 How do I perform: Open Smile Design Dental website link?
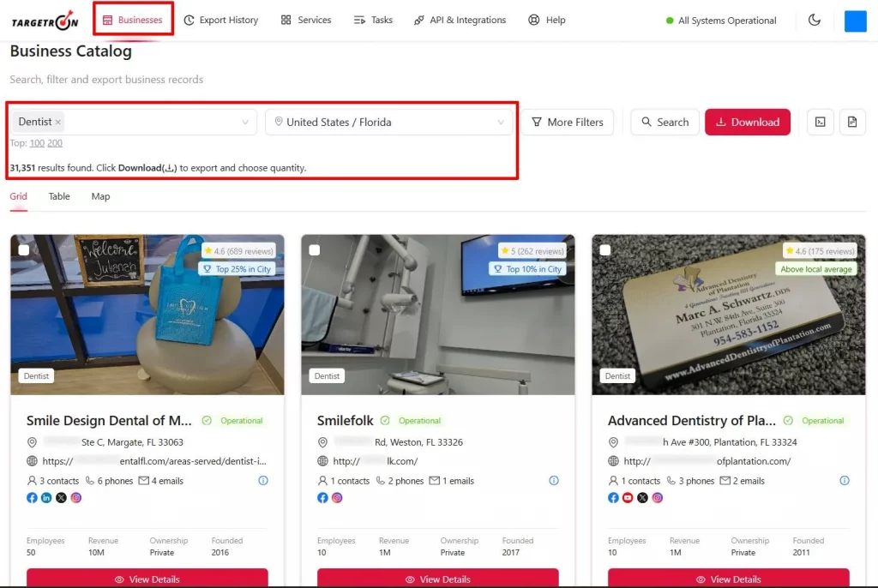[154, 461]
